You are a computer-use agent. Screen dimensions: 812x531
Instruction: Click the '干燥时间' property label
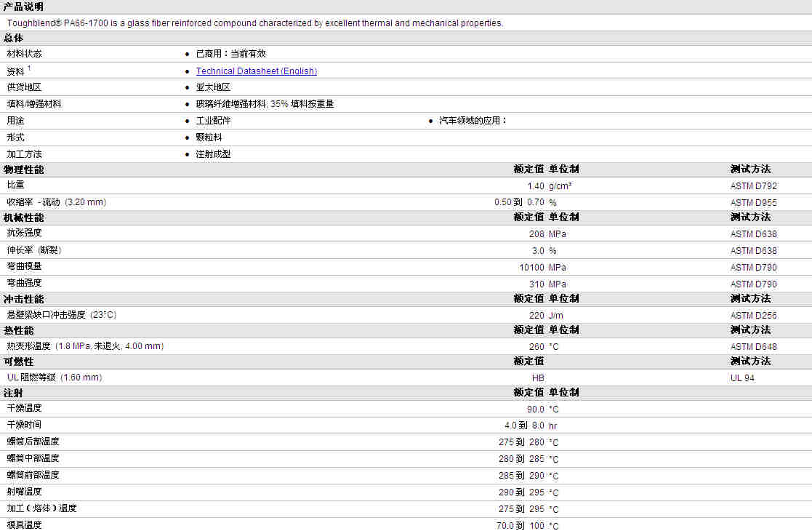pyautogui.click(x=24, y=425)
